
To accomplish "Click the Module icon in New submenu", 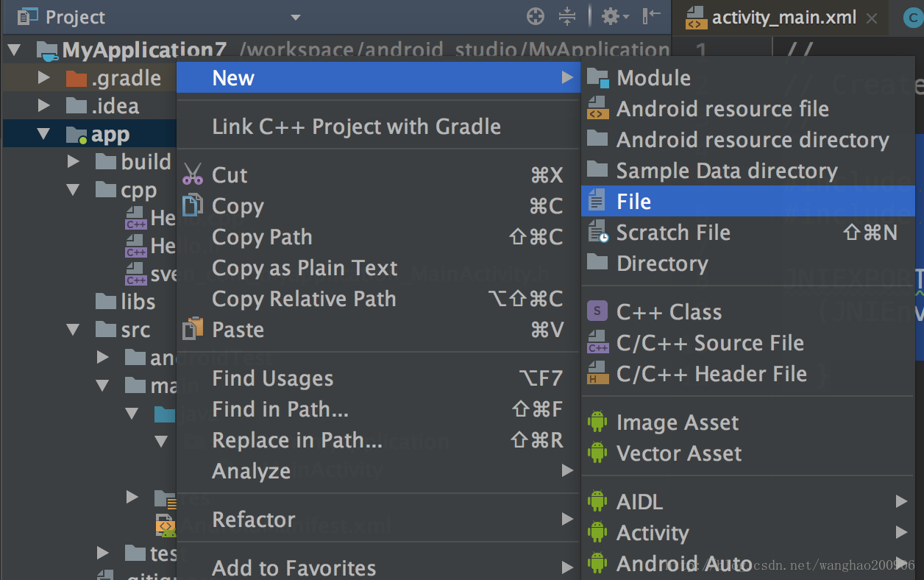I will [597, 78].
